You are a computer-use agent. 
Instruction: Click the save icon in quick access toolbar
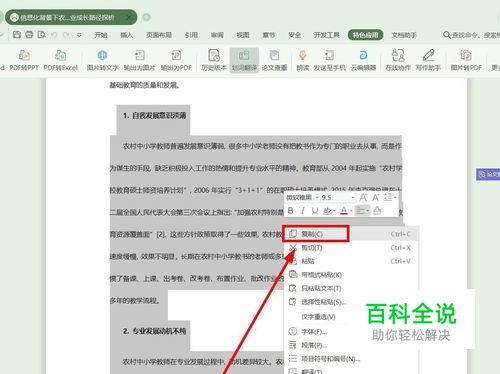point(17,34)
